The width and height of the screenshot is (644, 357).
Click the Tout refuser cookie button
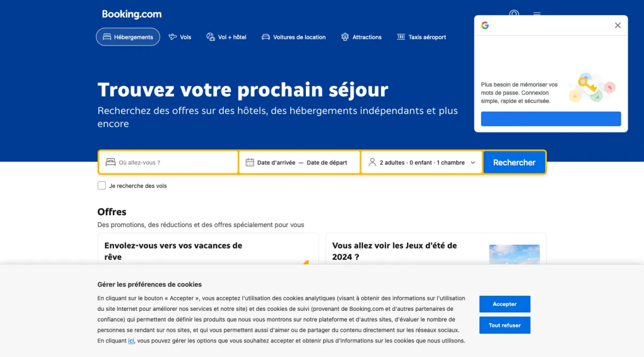pos(504,325)
